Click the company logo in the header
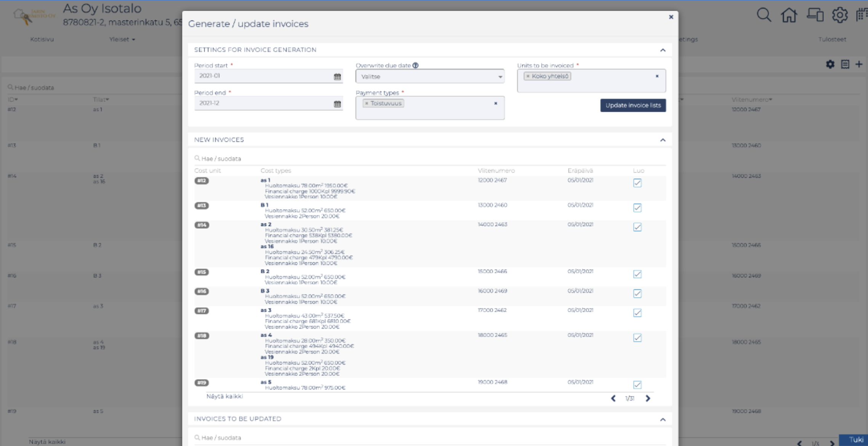The width and height of the screenshot is (868, 446). pyautogui.click(x=34, y=16)
